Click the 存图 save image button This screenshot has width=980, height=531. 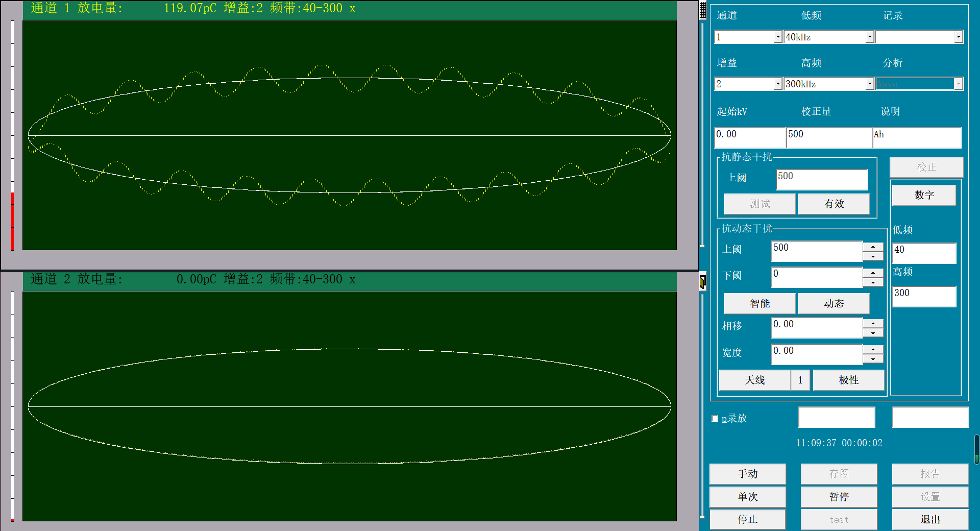(x=839, y=474)
